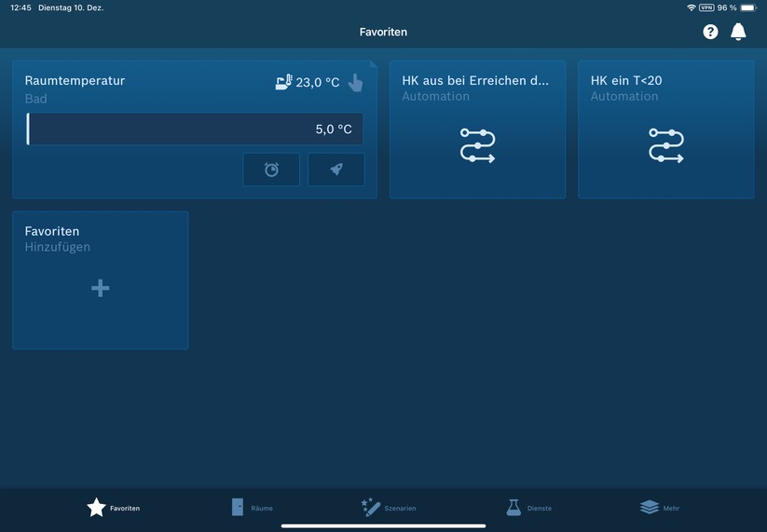Toggle manual mode hand icon
767x532 pixels.
pyautogui.click(x=355, y=83)
